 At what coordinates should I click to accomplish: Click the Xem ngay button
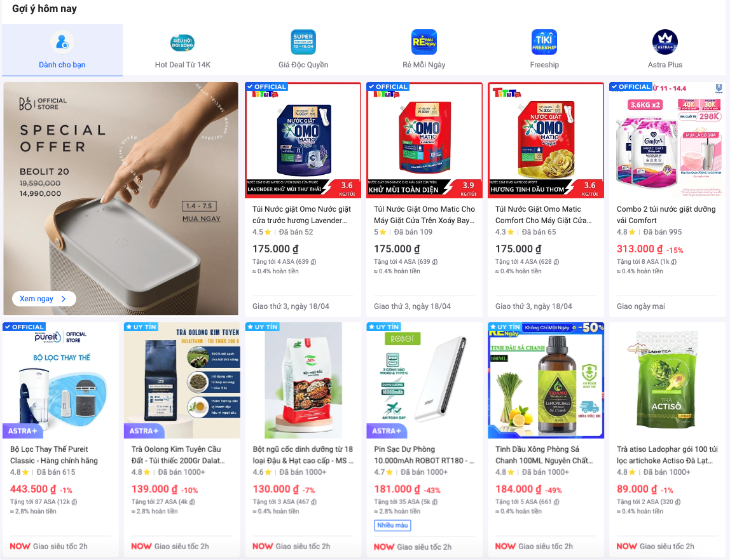point(44,299)
